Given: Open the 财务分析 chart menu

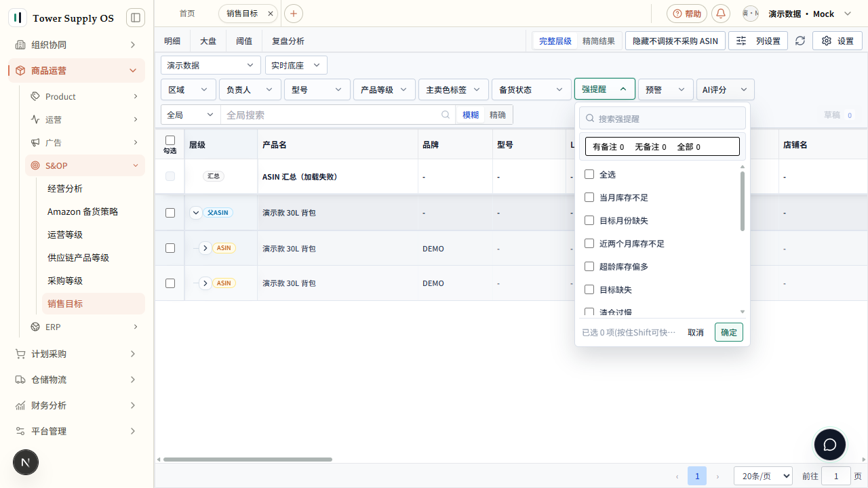Looking at the screenshot, I should pyautogui.click(x=76, y=405).
